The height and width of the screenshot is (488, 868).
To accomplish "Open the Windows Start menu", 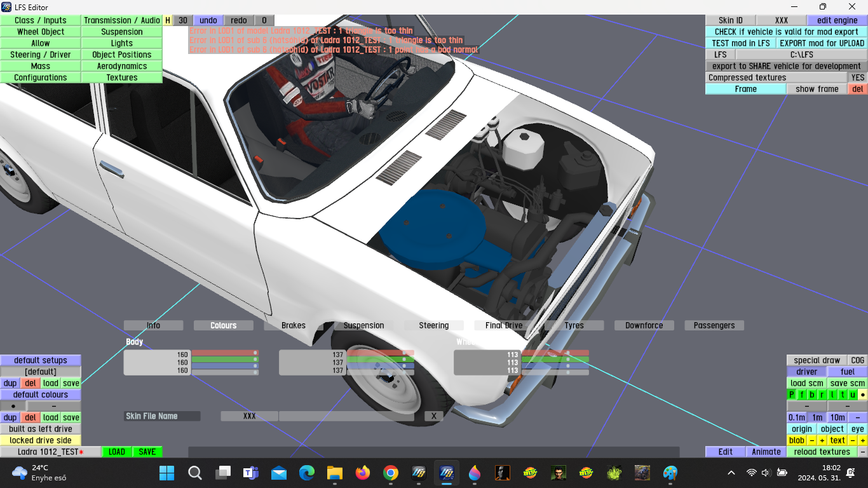I will pos(166,473).
